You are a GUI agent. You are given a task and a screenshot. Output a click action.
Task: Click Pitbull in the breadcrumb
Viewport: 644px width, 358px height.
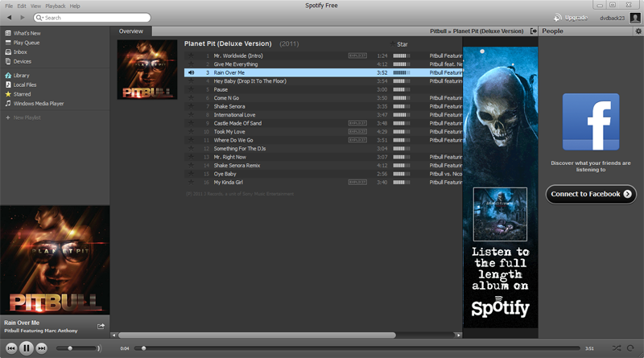pyautogui.click(x=438, y=31)
